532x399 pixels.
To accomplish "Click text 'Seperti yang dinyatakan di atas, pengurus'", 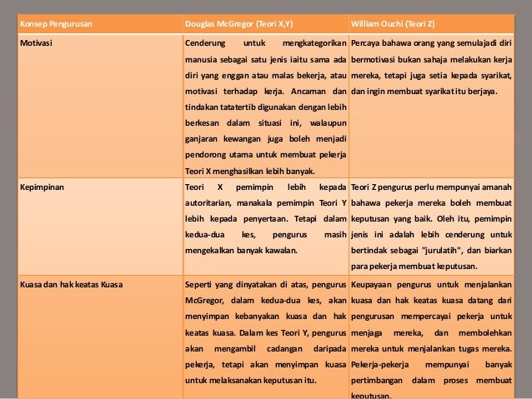I will pos(266,284).
